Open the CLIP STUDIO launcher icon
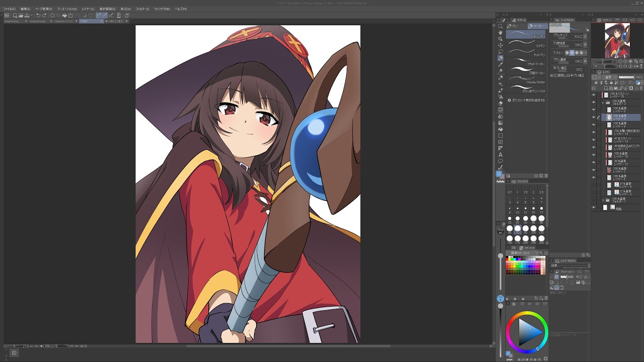This screenshot has height=362, width=644. 6,16
